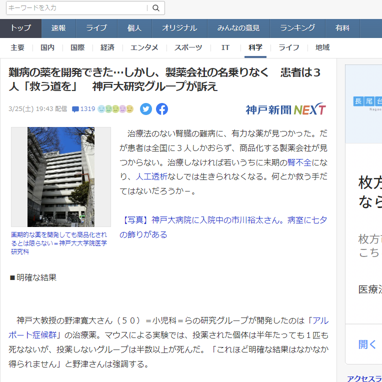Image resolution: width=382 pixels, height=382 pixels.
Task: Click the comment bubble icon
Action: pyautogui.click(x=75, y=109)
